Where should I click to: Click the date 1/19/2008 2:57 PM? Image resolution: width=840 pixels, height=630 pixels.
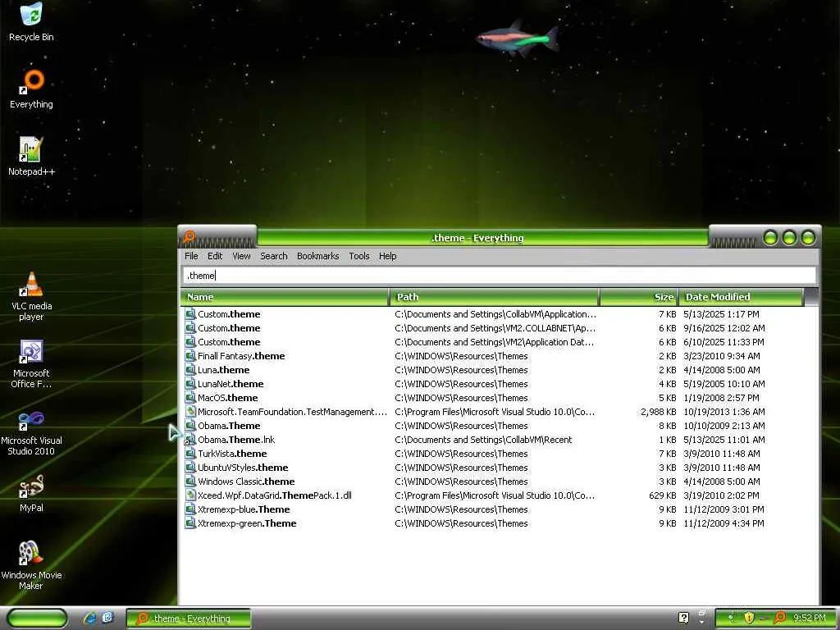[721, 398]
